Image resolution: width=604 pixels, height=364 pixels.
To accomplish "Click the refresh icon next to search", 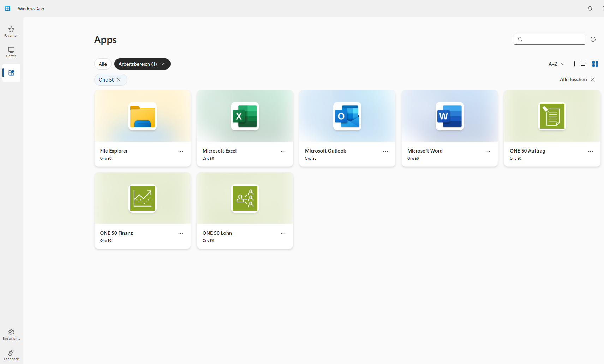I will [x=593, y=39].
